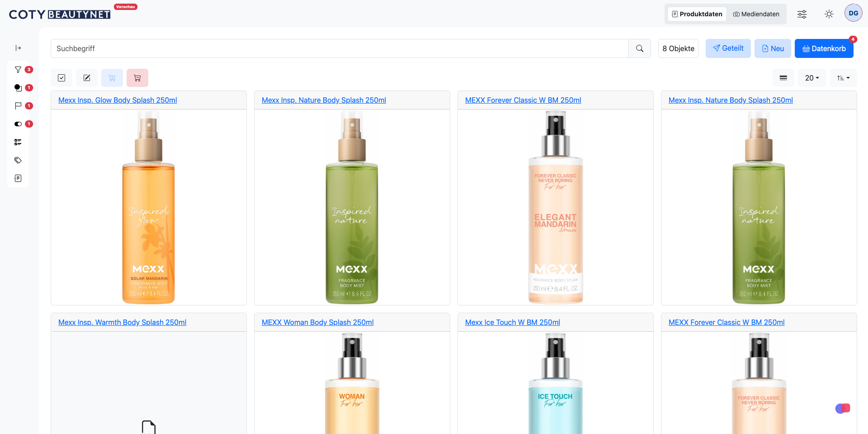Click the Neu button
The height and width of the screenshot is (434, 868).
[x=773, y=48]
